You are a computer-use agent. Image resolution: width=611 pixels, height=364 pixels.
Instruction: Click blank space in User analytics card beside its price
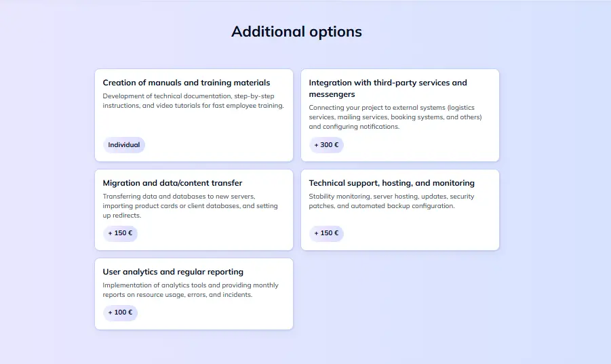[x=214, y=312]
